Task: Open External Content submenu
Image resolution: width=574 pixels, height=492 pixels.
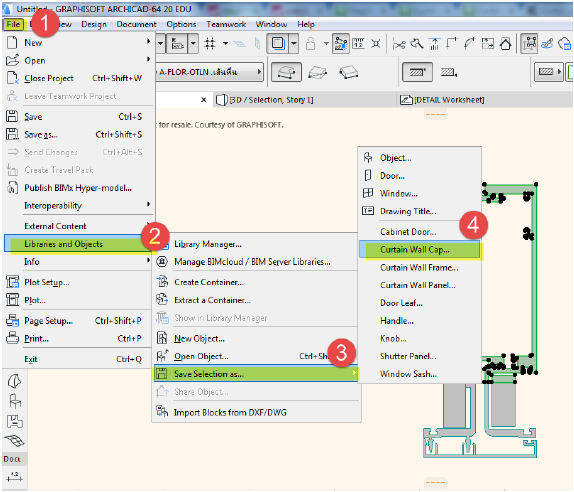Action: pos(79,226)
